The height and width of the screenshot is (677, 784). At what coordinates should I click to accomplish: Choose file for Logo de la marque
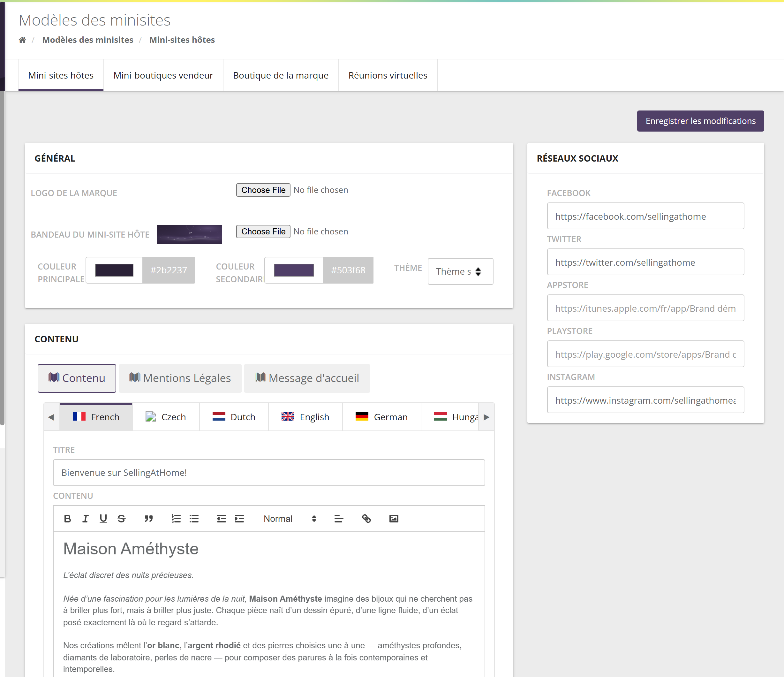pyautogui.click(x=263, y=190)
